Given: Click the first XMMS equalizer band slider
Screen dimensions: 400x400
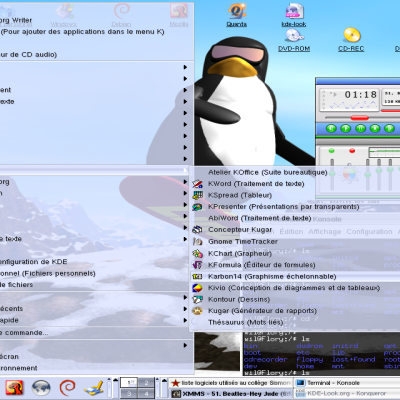Looking at the screenshot, I should [x=368, y=174].
